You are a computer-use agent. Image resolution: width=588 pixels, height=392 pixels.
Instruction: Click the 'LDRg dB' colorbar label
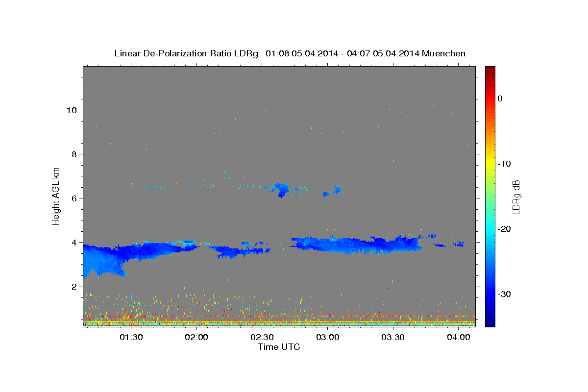[516, 197]
